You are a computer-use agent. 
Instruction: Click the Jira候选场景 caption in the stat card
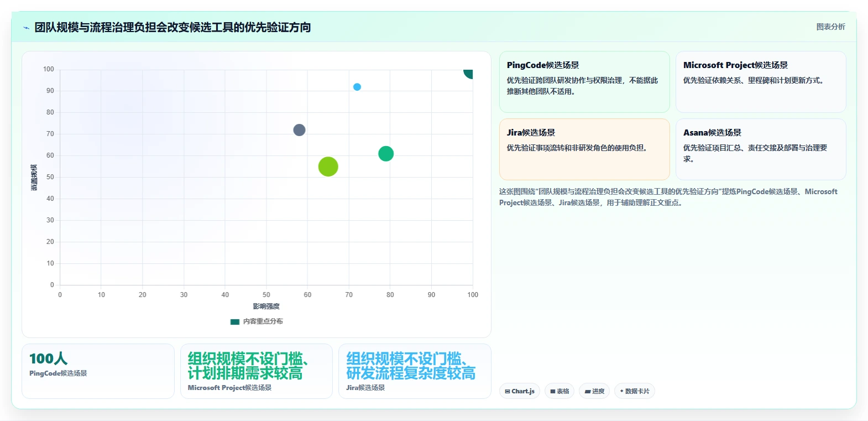tap(365, 388)
